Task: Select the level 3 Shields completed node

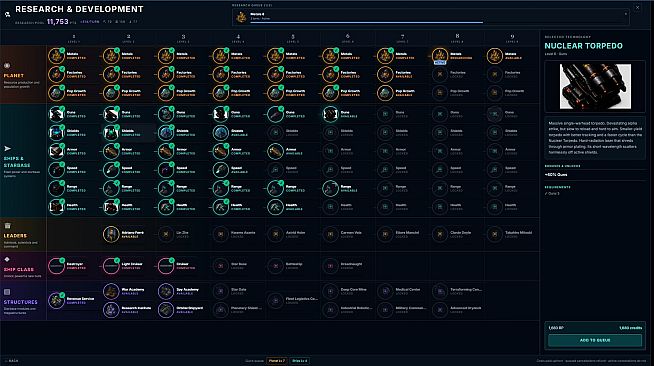Action: click(166, 133)
